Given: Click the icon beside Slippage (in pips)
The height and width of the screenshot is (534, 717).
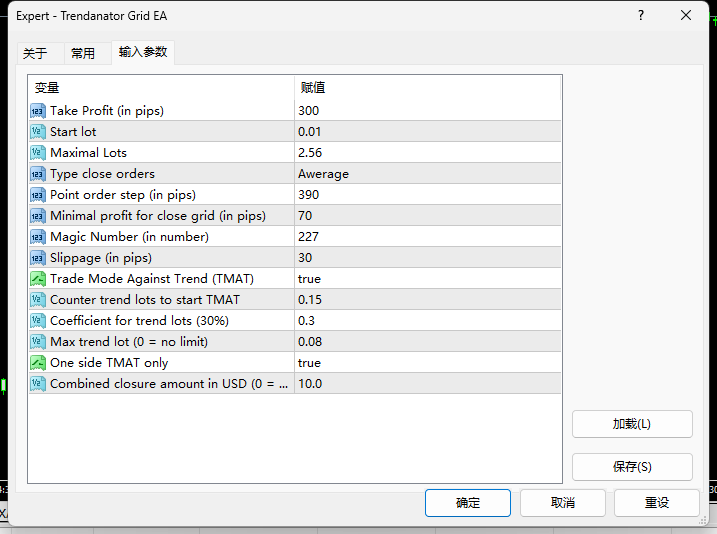Looking at the screenshot, I should point(38,258).
